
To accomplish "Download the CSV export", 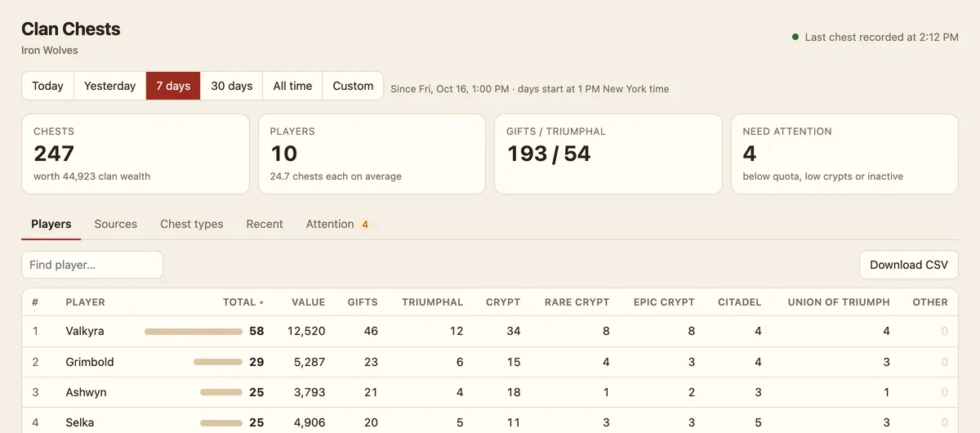I will (x=909, y=265).
